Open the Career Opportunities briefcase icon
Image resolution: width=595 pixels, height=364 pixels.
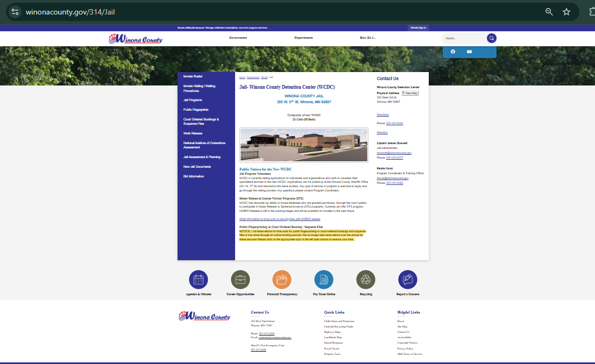(240, 280)
